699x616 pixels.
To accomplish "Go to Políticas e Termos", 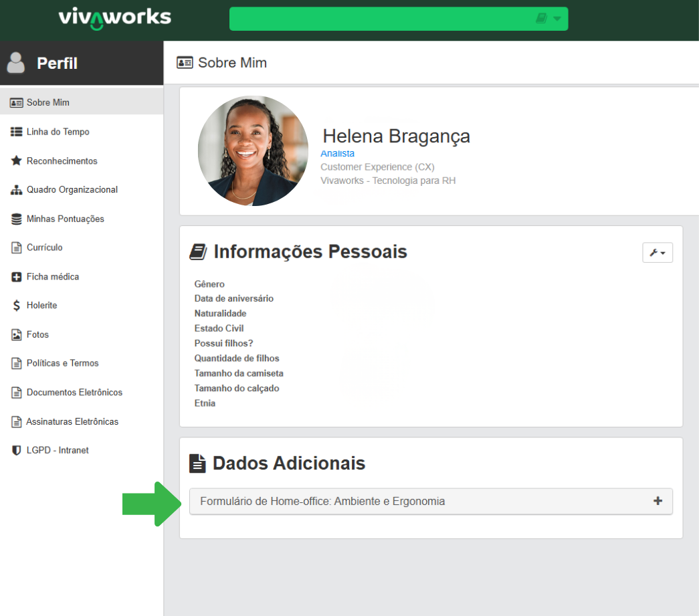I will pos(62,363).
